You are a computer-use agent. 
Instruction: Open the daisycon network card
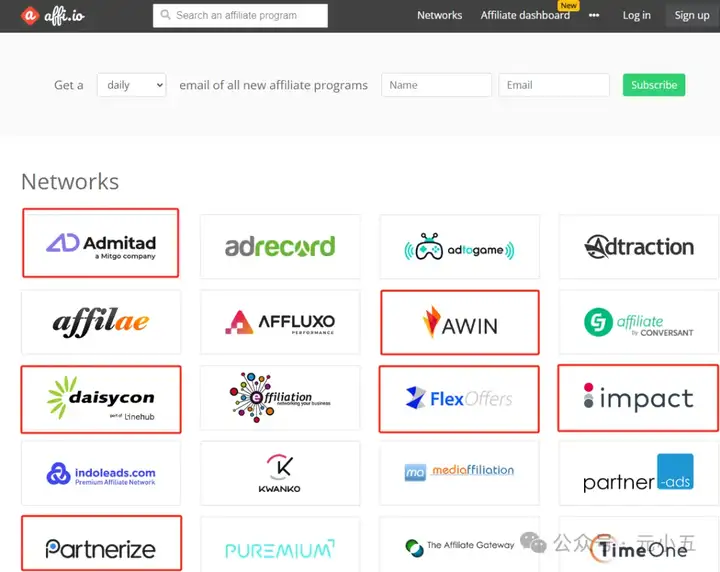[x=101, y=399]
